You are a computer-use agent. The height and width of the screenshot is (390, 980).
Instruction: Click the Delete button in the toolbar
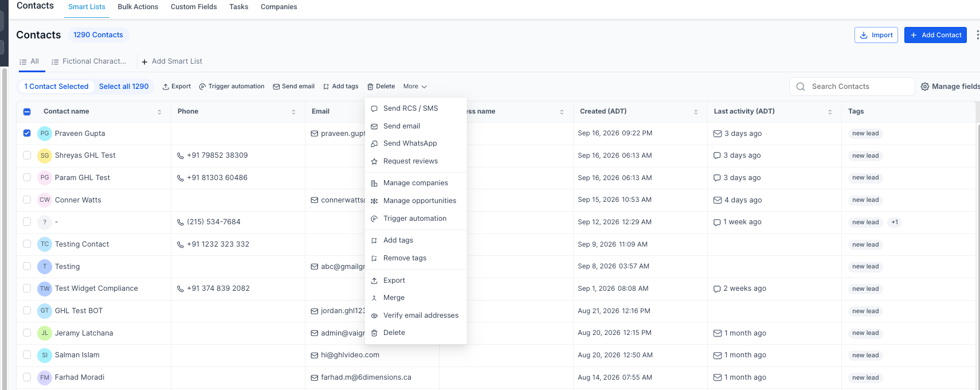click(381, 87)
